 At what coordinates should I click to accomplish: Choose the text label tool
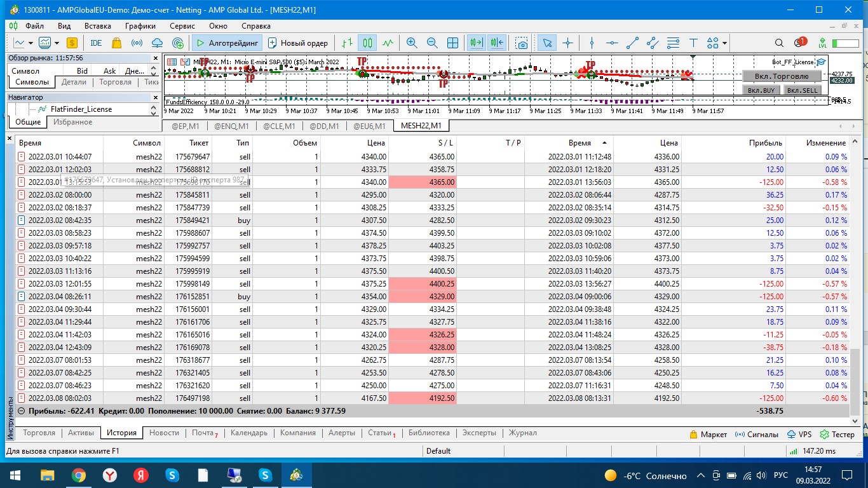point(694,43)
